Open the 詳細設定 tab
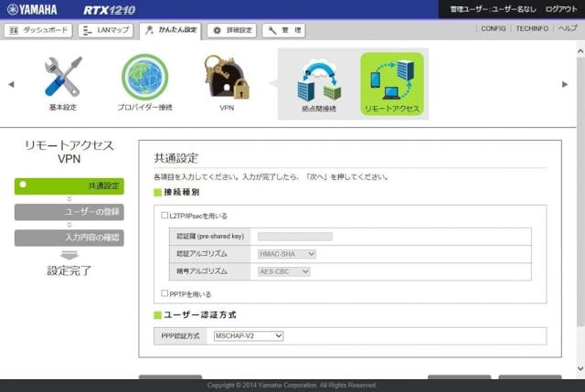The width and height of the screenshot is (585, 392). point(231,30)
